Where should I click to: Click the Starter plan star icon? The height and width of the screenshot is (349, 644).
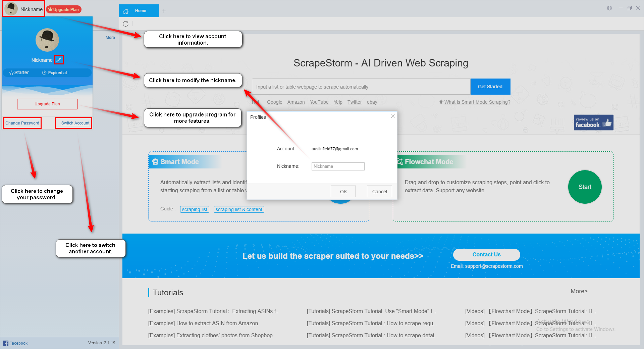[11, 73]
